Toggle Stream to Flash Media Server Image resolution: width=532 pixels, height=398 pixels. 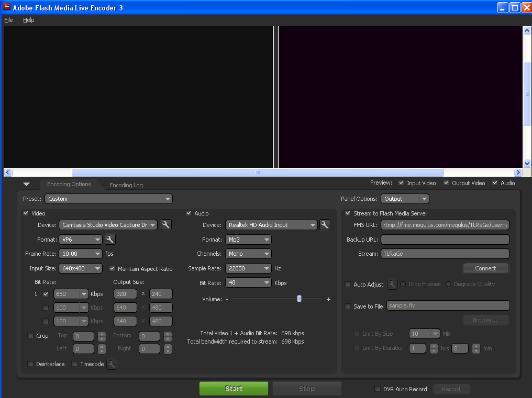[348, 213]
